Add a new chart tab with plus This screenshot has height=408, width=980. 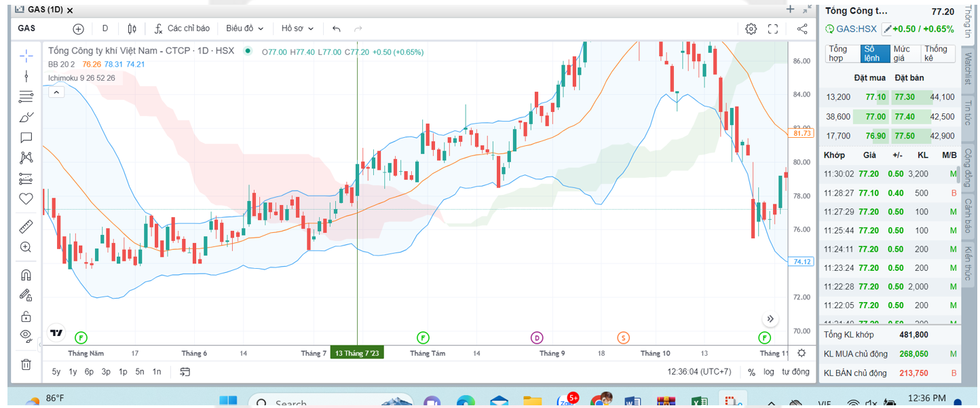790,9
